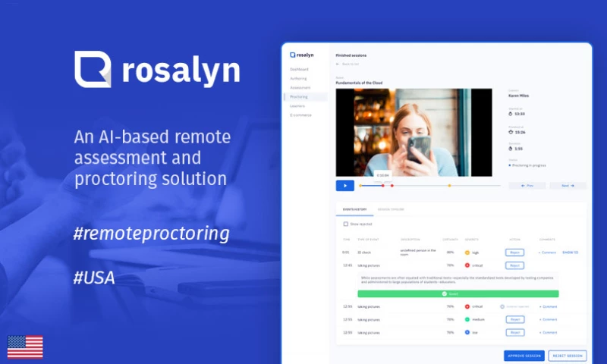Reject the session

pyautogui.click(x=568, y=356)
